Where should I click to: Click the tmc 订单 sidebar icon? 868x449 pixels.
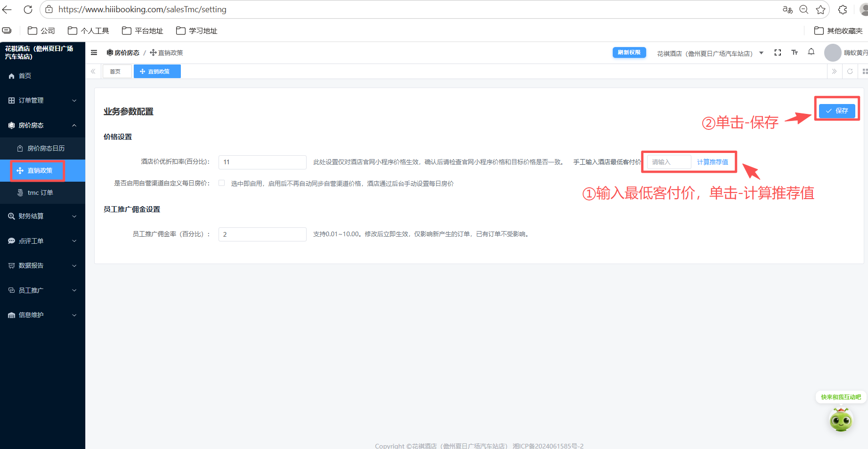point(20,193)
